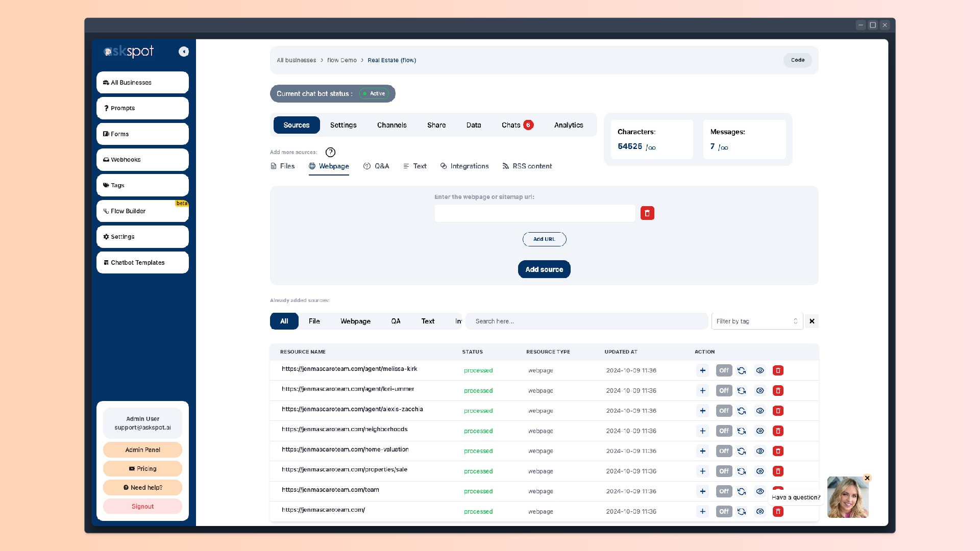Click the Search here input field

586,321
